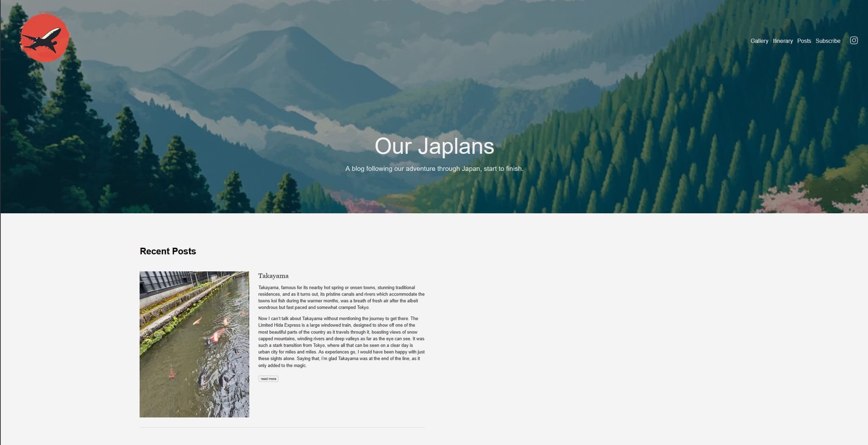Click the red airplane logo
This screenshot has width=868, height=445.
coord(45,38)
